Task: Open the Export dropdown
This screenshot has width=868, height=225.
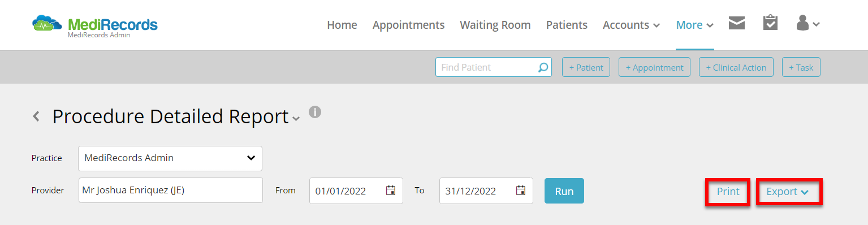Action: [788, 192]
